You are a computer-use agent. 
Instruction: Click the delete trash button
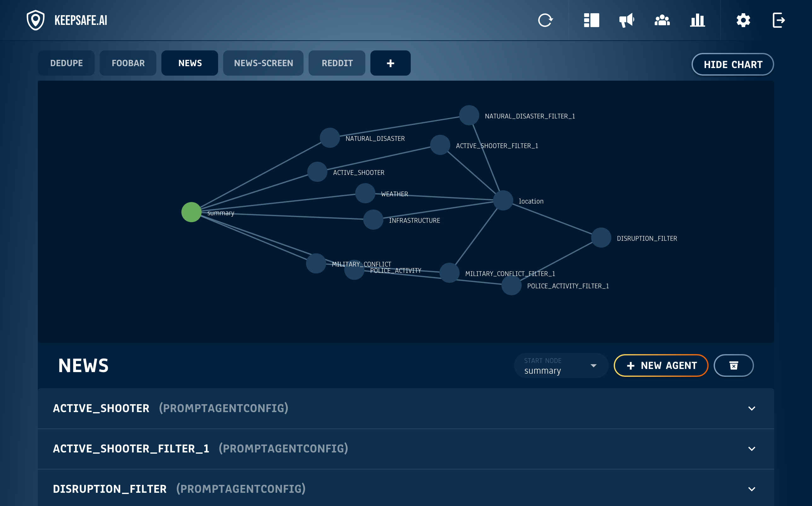(x=733, y=365)
